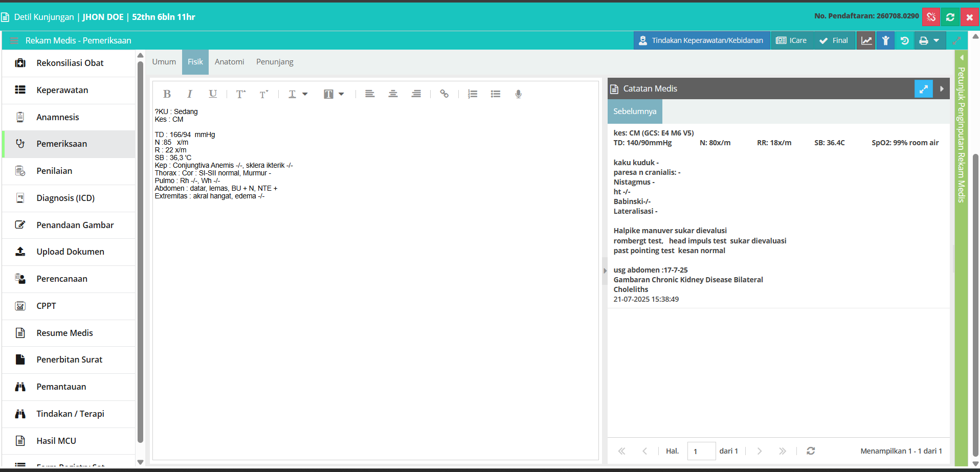980x472 pixels.
Task: Expand the print options dropdown arrow
Action: click(937, 40)
